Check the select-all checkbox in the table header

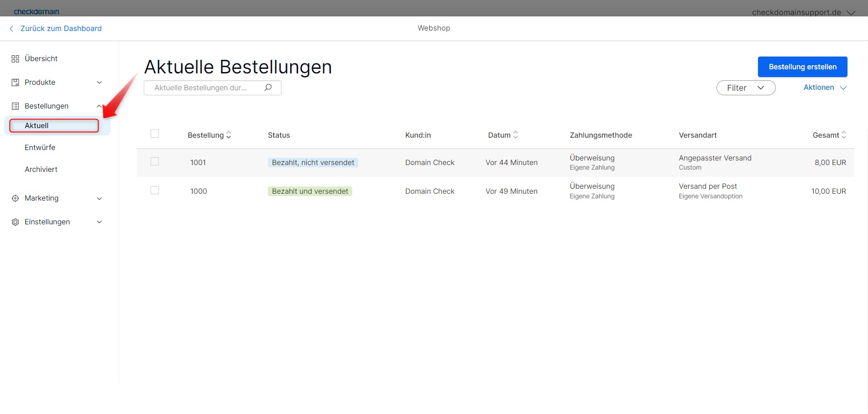click(x=155, y=134)
